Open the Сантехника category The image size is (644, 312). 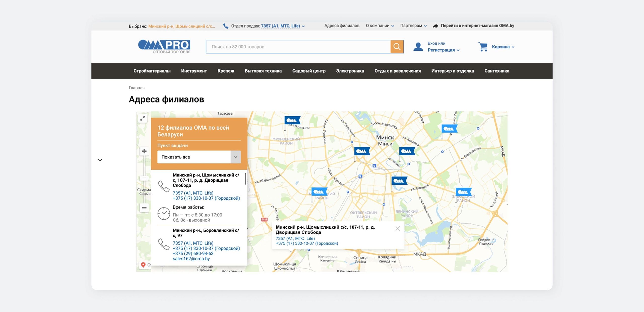(497, 71)
